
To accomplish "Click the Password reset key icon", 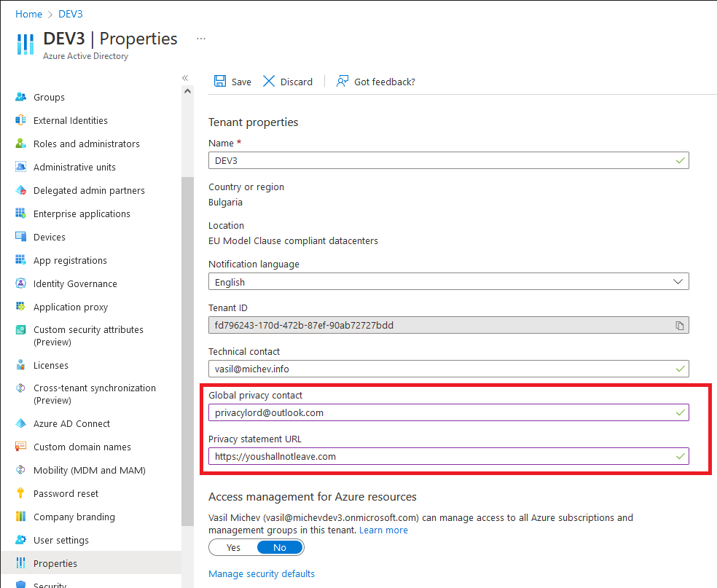I will click(x=20, y=493).
